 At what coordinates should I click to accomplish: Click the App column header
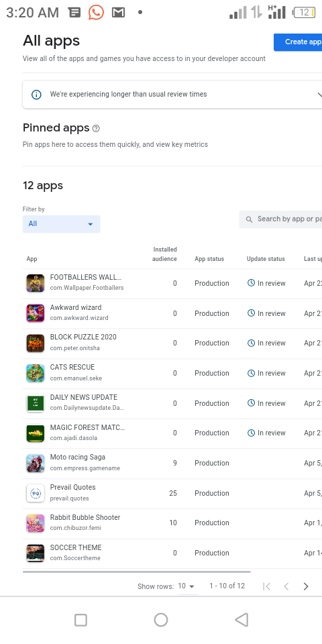[x=32, y=259]
